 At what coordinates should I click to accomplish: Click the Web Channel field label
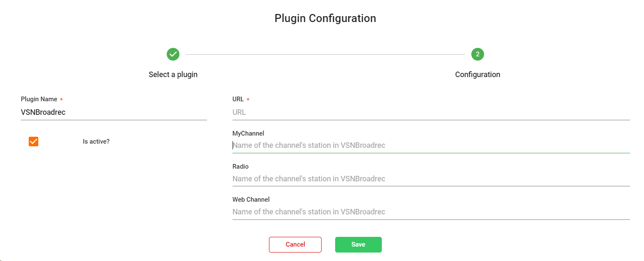pos(251,200)
